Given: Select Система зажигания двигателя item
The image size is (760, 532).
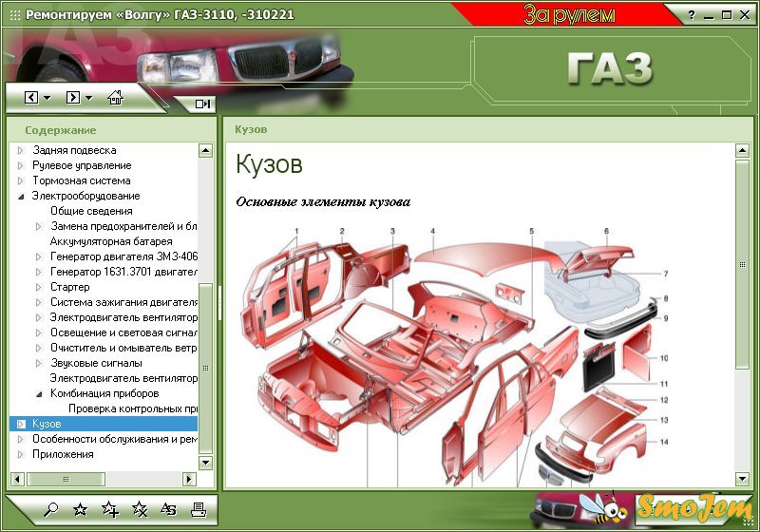Looking at the screenshot, I should [123, 302].
